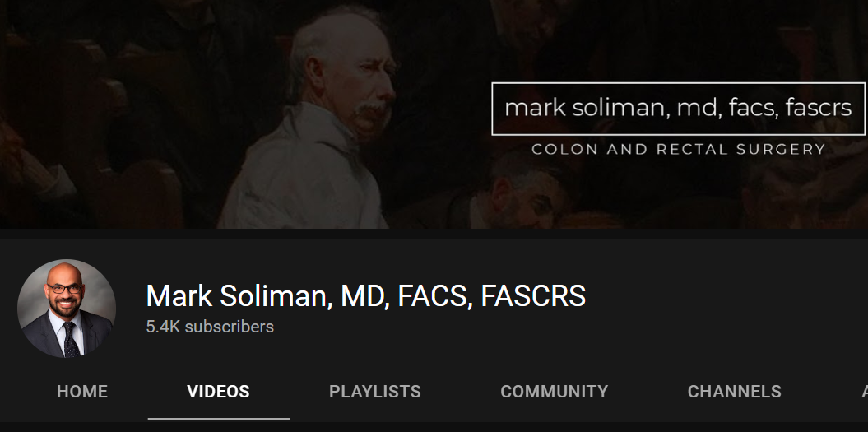Viewport: 868px width, 432px height.
Task: Click the partially visible About tab
Action: tap(864, 392)
